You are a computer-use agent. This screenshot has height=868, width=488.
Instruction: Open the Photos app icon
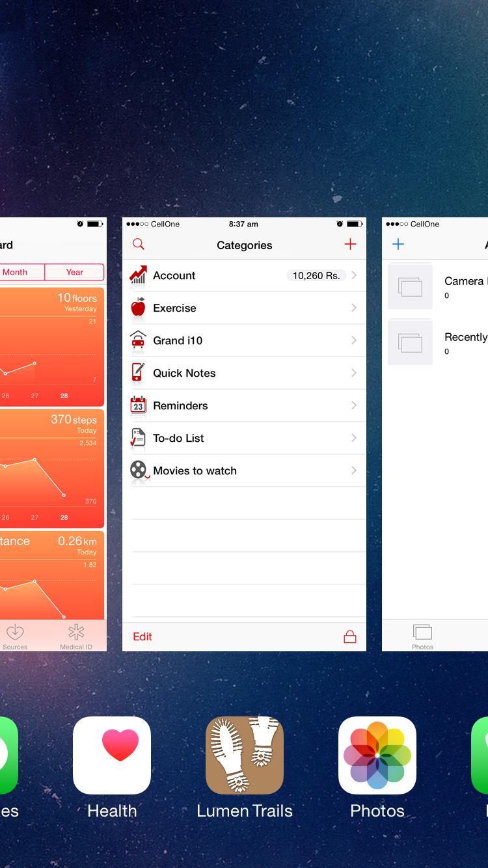377,755
